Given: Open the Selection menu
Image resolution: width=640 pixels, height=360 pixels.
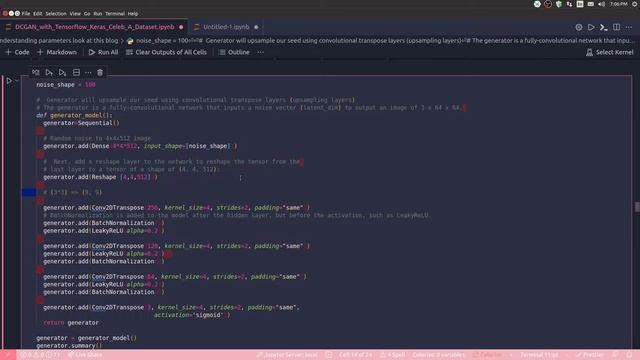Looking at the screenshot, I should (x=56, y=13).
